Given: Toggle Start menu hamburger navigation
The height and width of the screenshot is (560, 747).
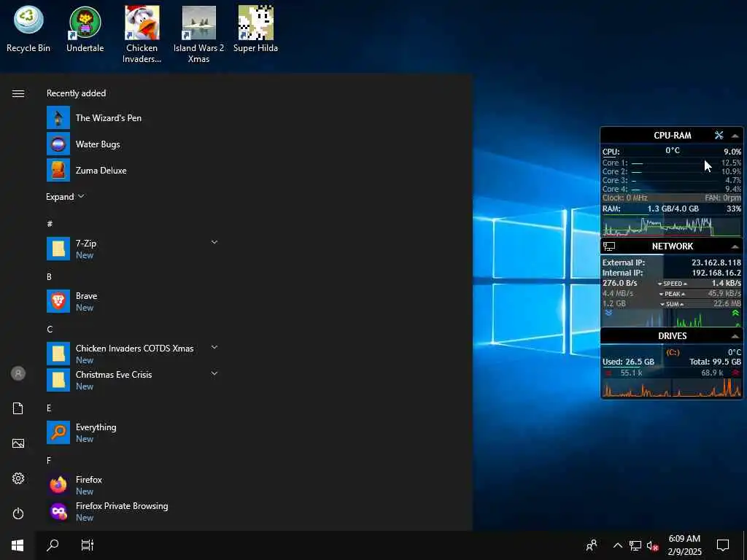Looking at the screenshot, I should click(x=18, y=93).
